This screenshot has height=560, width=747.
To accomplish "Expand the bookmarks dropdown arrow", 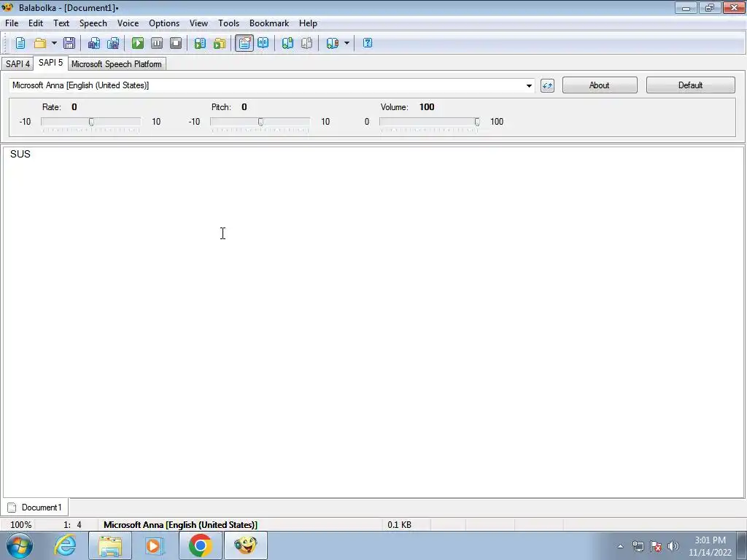I will (347, 43).
